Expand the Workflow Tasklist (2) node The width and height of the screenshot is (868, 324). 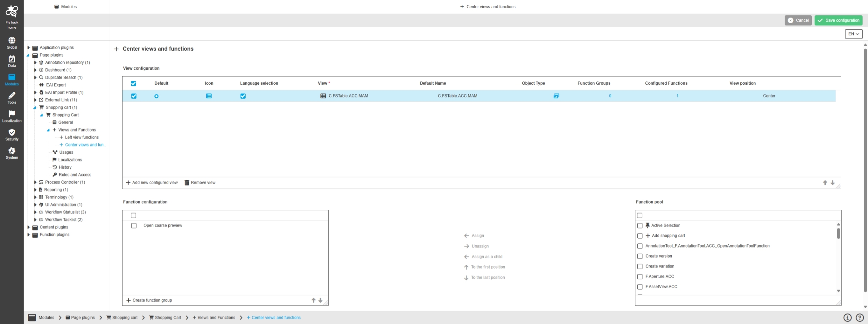pyautogui.click(x=35, y=220)
